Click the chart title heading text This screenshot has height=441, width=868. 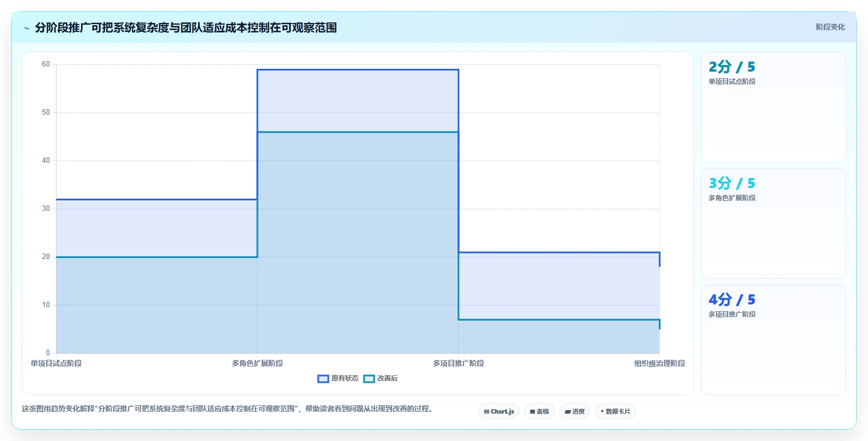tap(186, 27)
